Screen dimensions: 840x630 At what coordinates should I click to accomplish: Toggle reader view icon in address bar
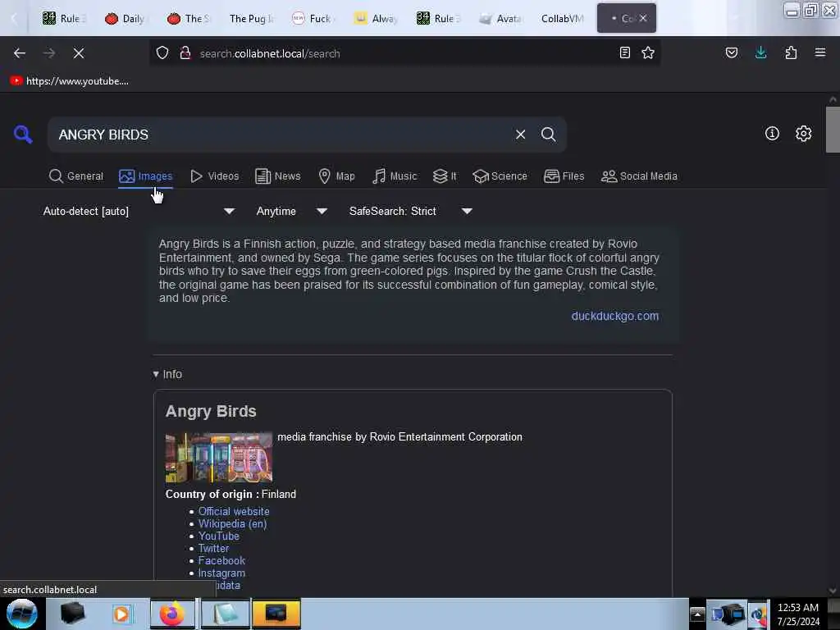[x=624, y=53]
